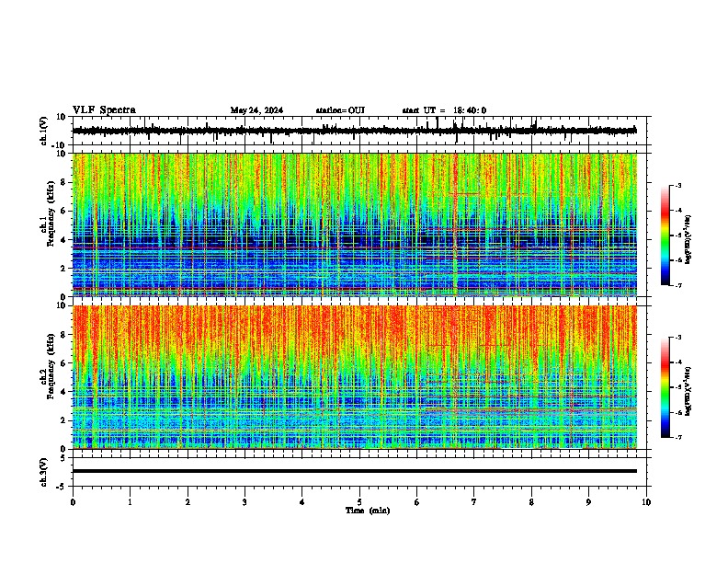Click the "2" tick on the time axis

pos(188,502)
